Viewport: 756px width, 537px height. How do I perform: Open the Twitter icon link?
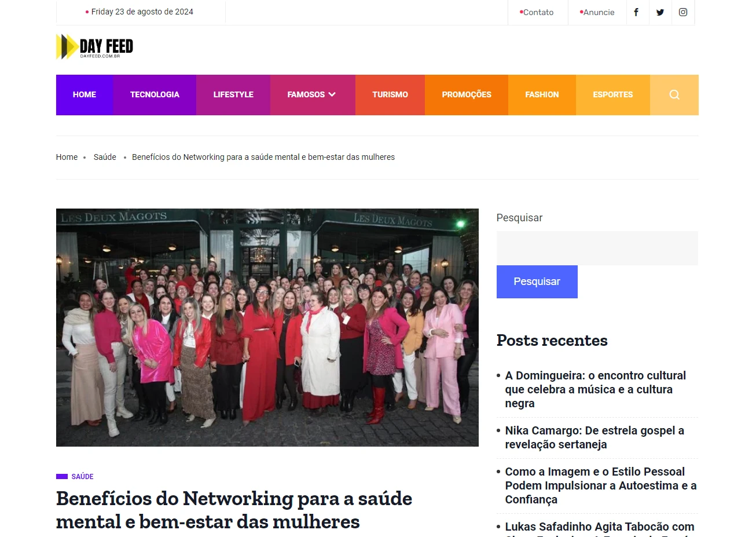(x=660, y=12)
